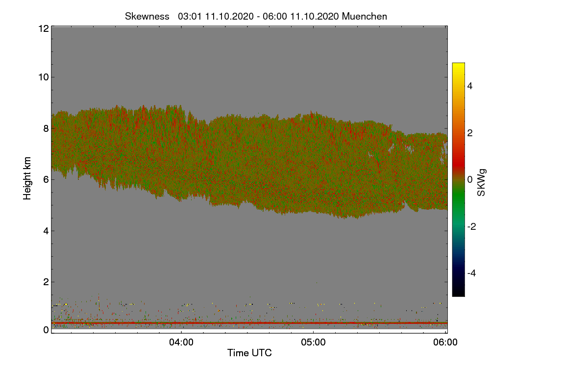Click the 04:00 time tick label
The height and width of the screenshot is (392, 588).
pos(181,343)
